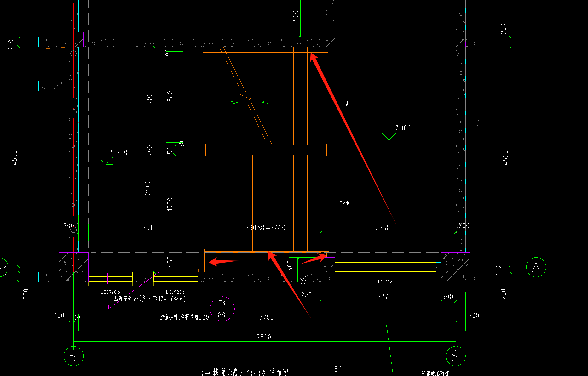Click the 7800 overall dimension text

tap(264, 337)
